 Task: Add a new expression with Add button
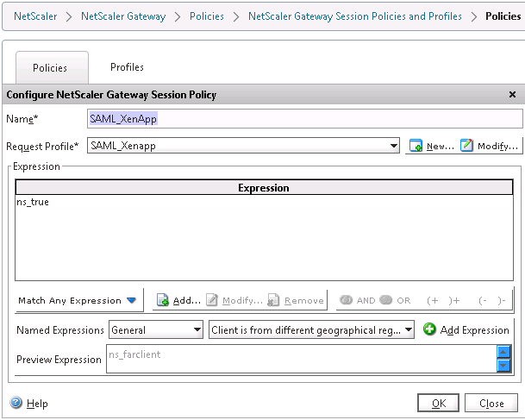pos(178,300)
